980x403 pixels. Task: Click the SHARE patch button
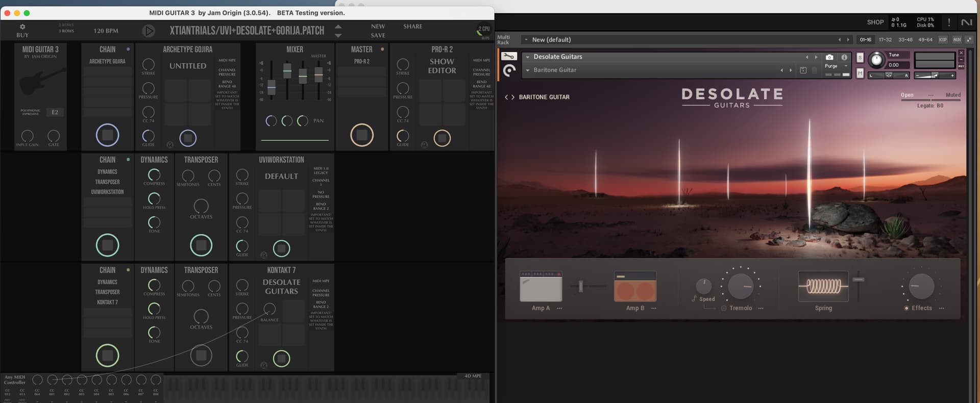[x=413, y=27]
